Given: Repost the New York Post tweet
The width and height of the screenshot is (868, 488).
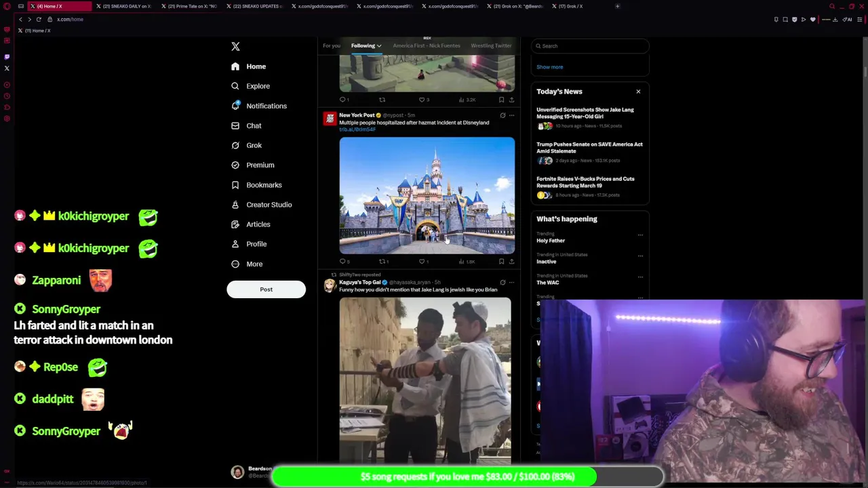Looking at the screenshot, I should point(384,262).
